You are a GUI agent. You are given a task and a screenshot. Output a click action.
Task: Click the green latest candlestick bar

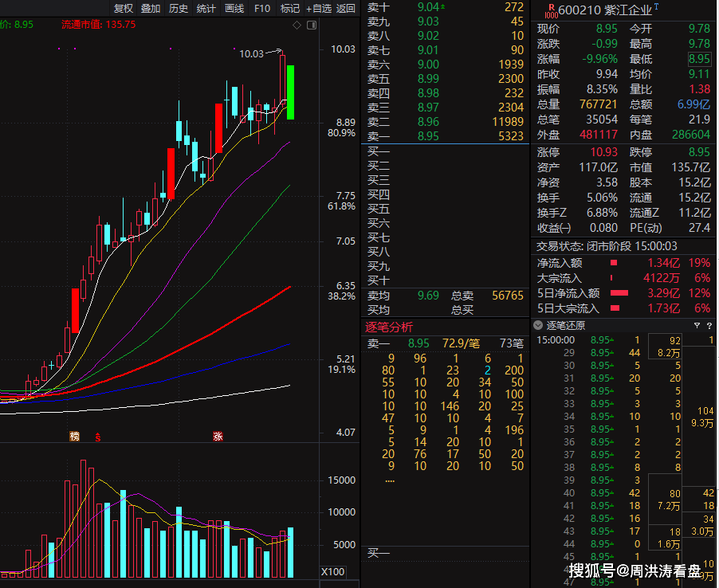[290, 92]
